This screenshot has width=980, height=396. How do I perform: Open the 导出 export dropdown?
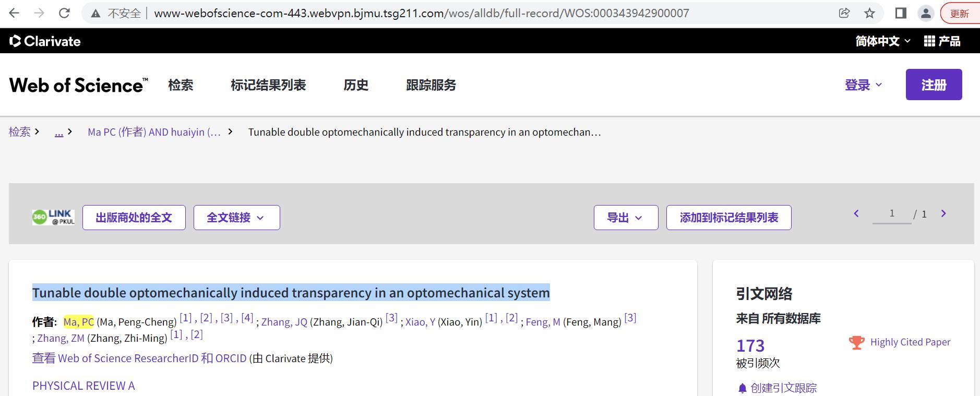[626, 218]
